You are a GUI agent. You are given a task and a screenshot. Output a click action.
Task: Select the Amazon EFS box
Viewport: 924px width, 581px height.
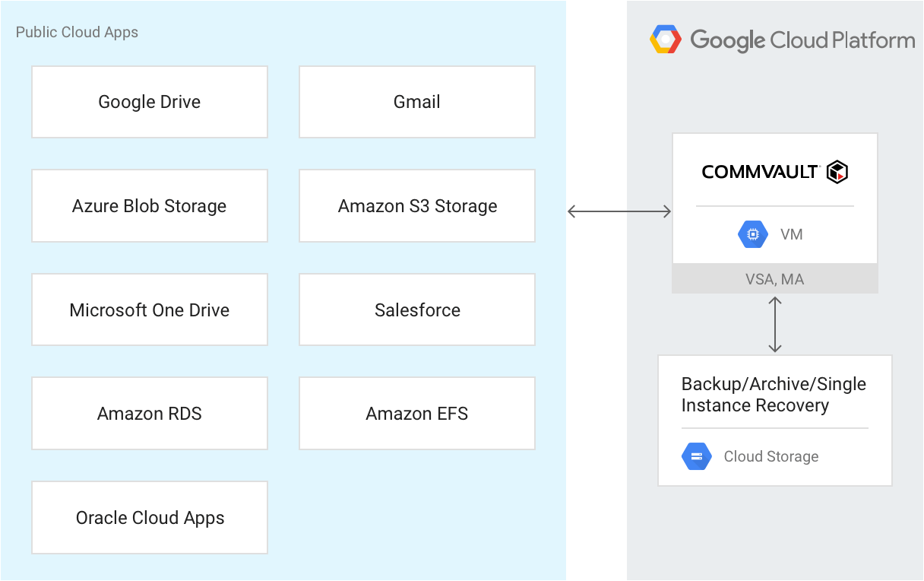pos(417,414)
